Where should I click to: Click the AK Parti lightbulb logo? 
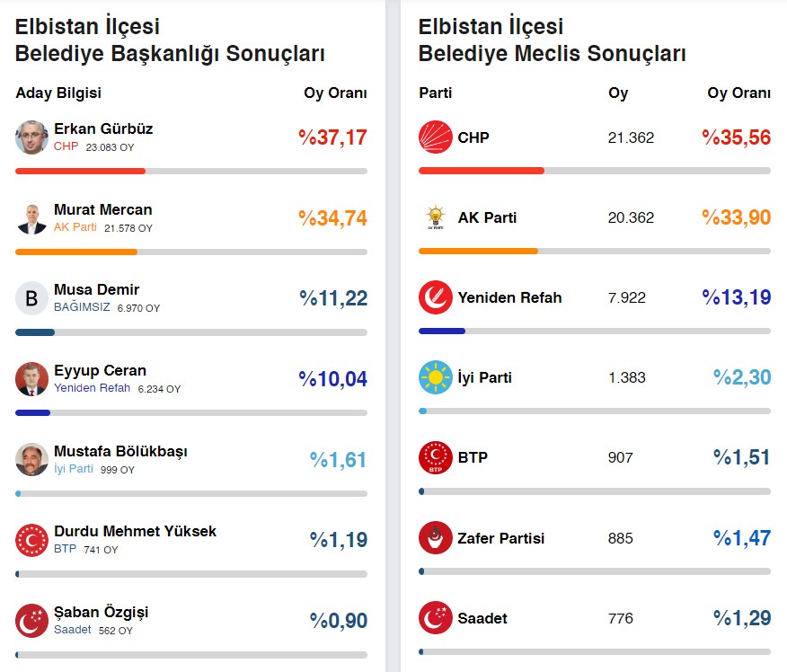(436, 217)
